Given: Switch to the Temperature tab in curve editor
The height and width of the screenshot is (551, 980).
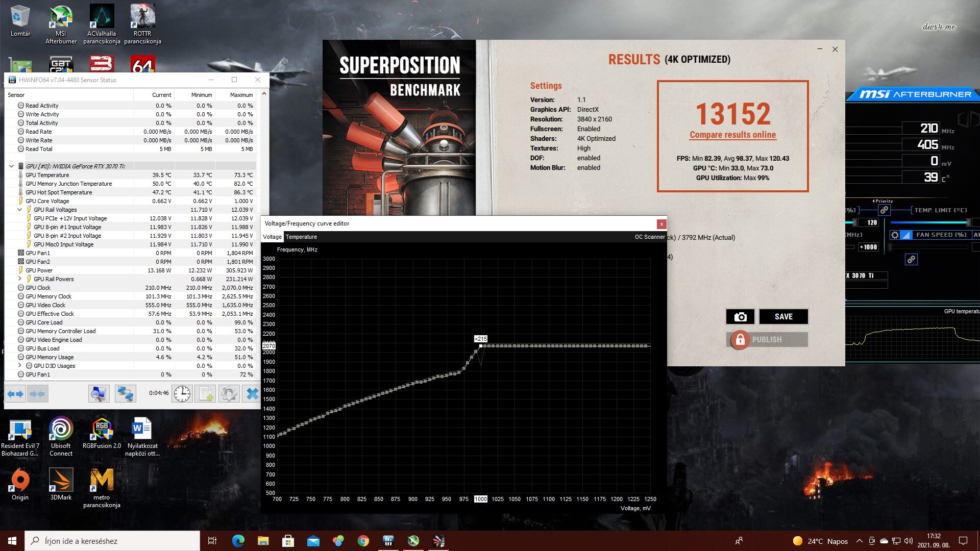Looking at the screenshot, I should 301,237.
